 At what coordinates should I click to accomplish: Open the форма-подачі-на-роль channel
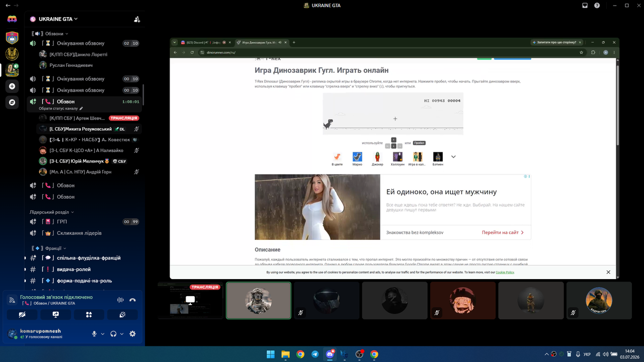coord(84,281)
